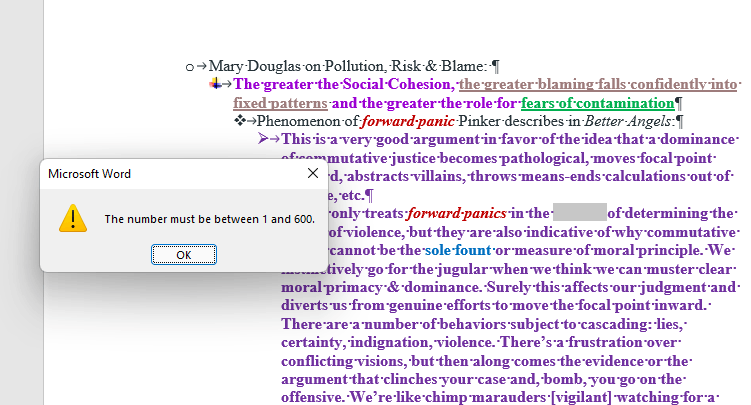
Task: Click OK in the Microsoft Word dialog
Action: 184,255
